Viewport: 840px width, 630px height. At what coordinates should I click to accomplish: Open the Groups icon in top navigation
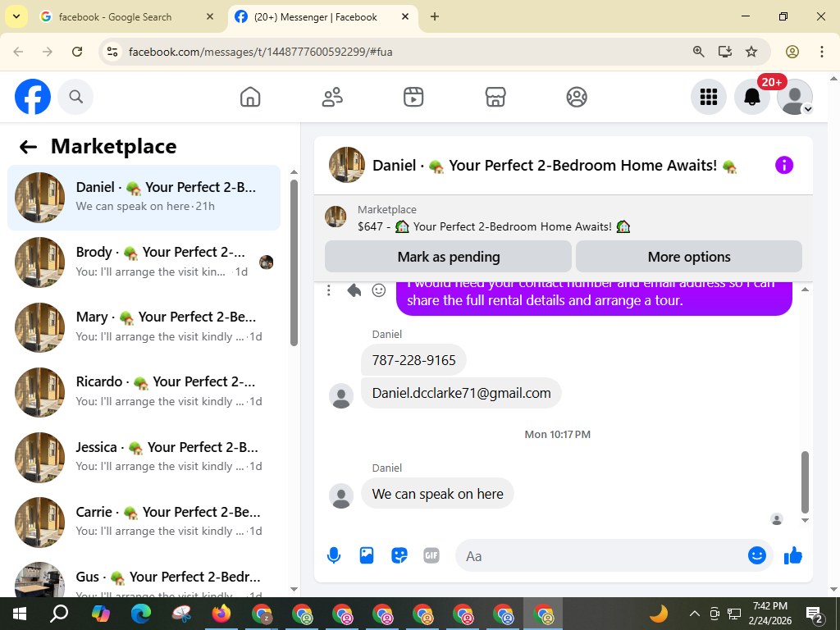tap(577, 97)
